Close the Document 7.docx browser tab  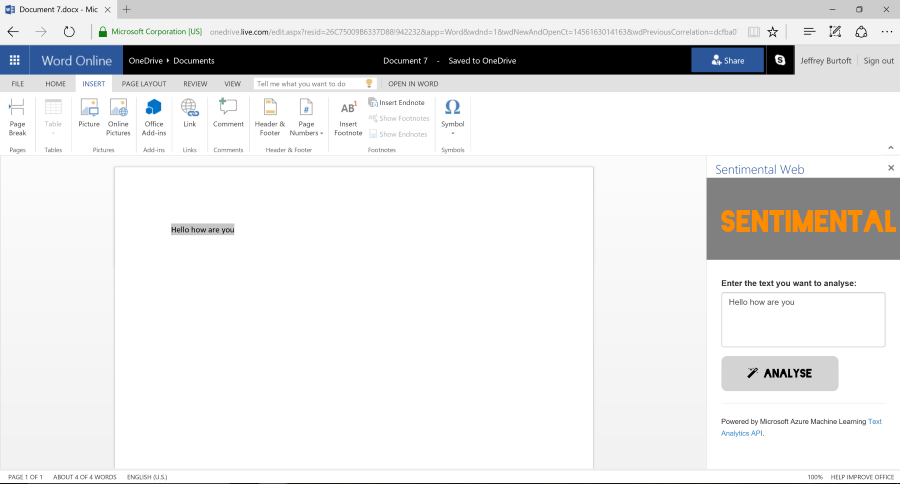pyautogui.click(x=107, y=10)
